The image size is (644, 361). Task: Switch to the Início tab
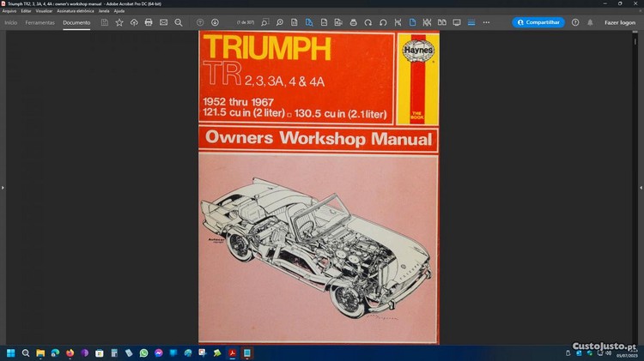[11, 22]
